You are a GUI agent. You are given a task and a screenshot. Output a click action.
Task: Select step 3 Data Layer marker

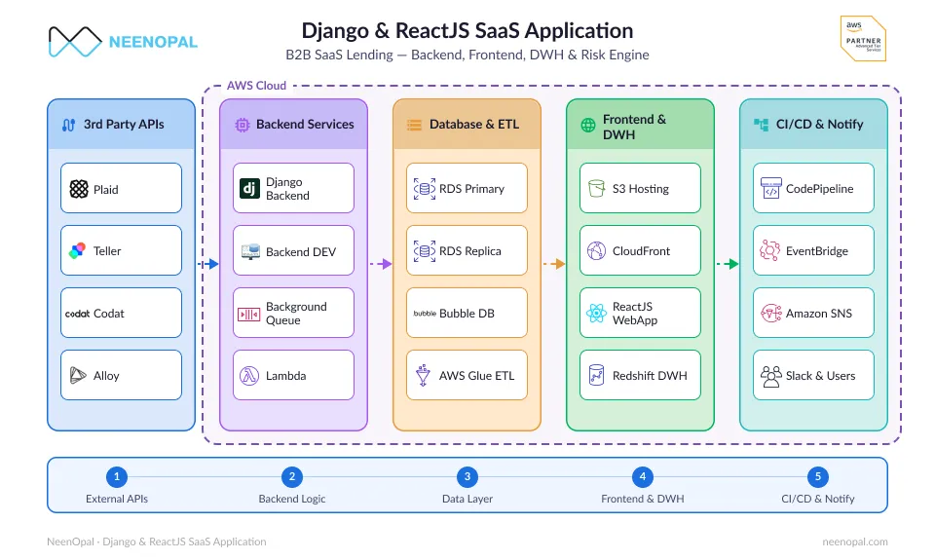click(x=467, y=476)
